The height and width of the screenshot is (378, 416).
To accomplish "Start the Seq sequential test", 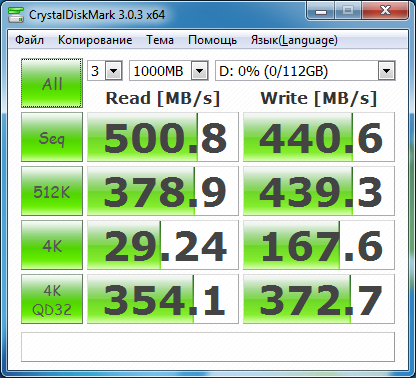I will click(52, 137).
